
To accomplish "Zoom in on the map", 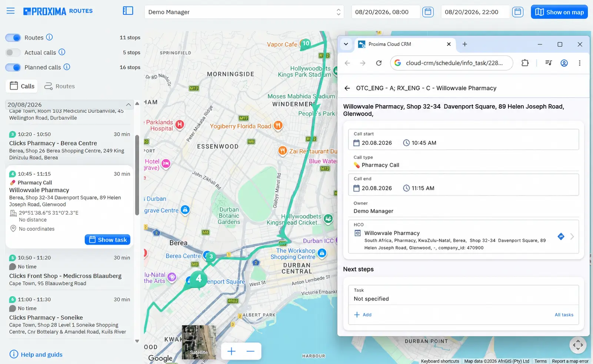I will (231, 351).
